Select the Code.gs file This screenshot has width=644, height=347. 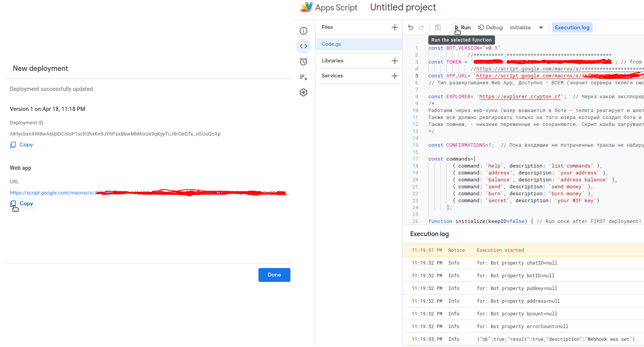pyautogui.click(x=331, y=44)
